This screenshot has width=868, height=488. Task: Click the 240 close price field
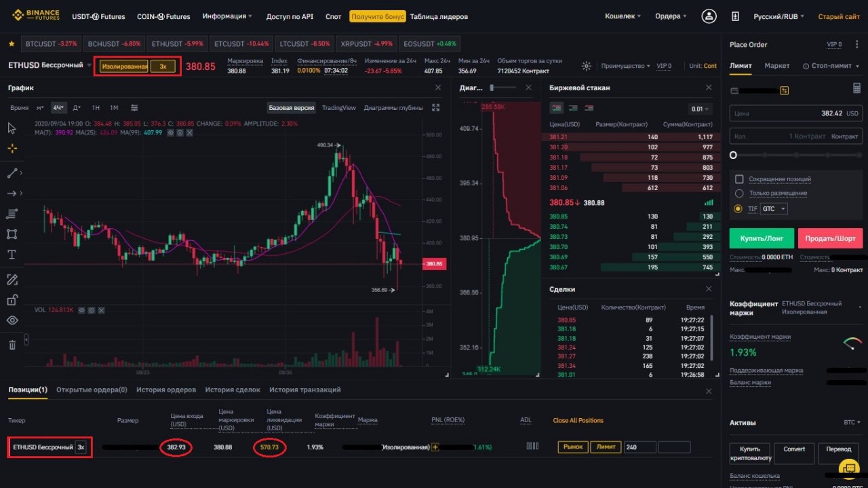640,447
